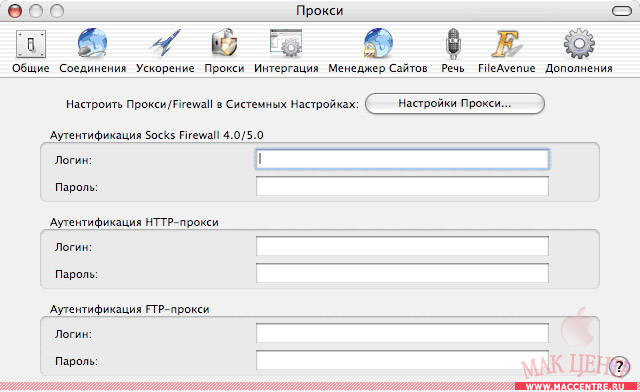Focus Socks Firewall Логин field
The height and width of the screenshot is (392, 640).
402,160
